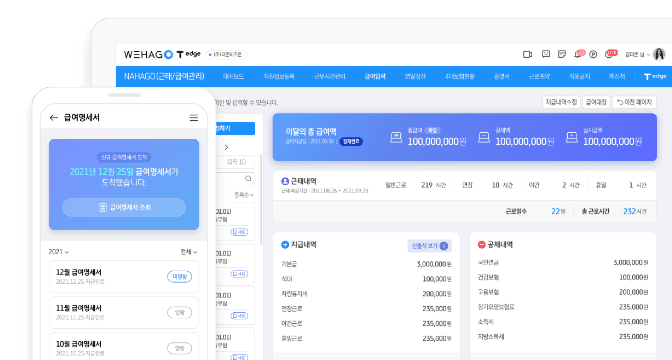The height and width of the screenshot is (360, 672).
Task: Click the 총 근로시간 232 value
Action: [x=629, y=211]
